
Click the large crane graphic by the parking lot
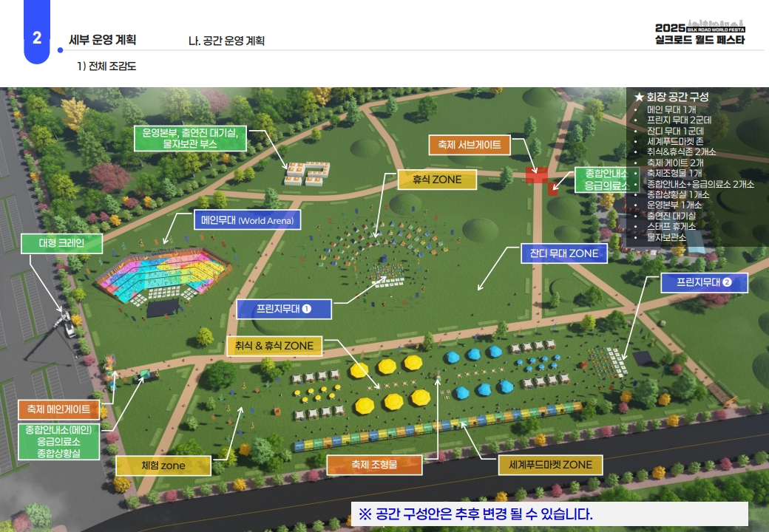68,322
